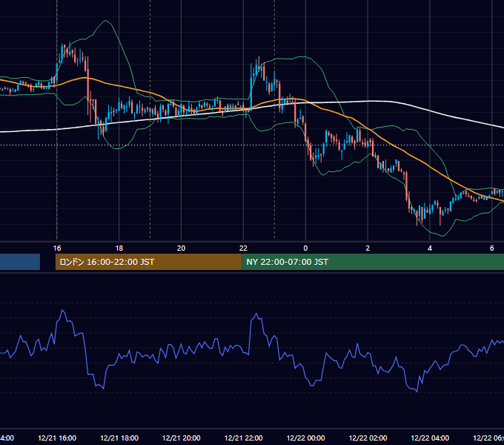Click the ロンドン 16:00-22:00 JST session bar

coord(148,262)
